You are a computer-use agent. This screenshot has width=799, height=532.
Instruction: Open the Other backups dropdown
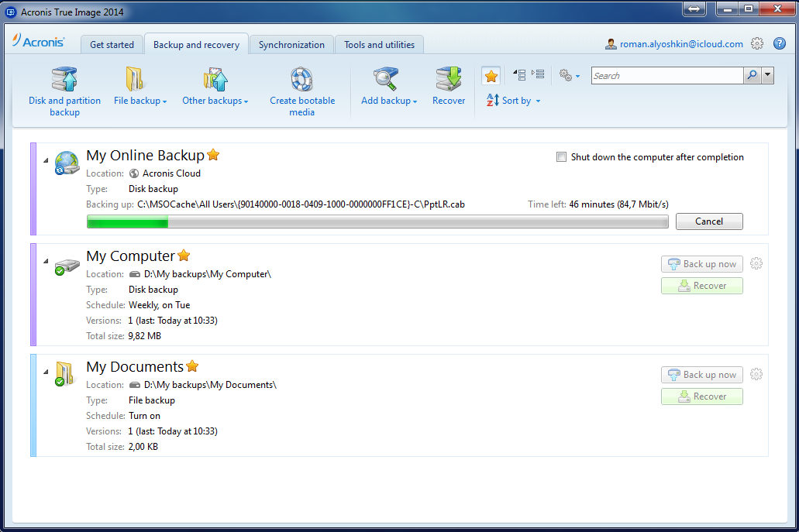pyautogui.click(x=215, y=87)
